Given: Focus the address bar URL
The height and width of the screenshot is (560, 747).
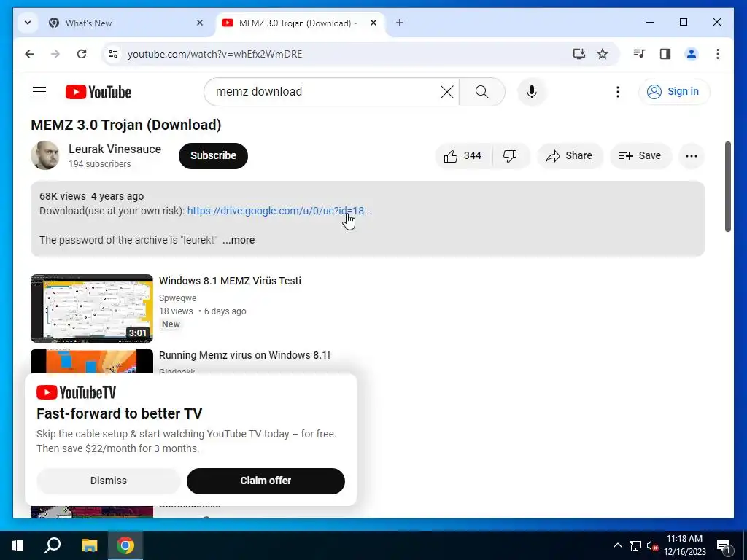Looking at the screenshot, I should pyautogui.click(x=215, y=54).
